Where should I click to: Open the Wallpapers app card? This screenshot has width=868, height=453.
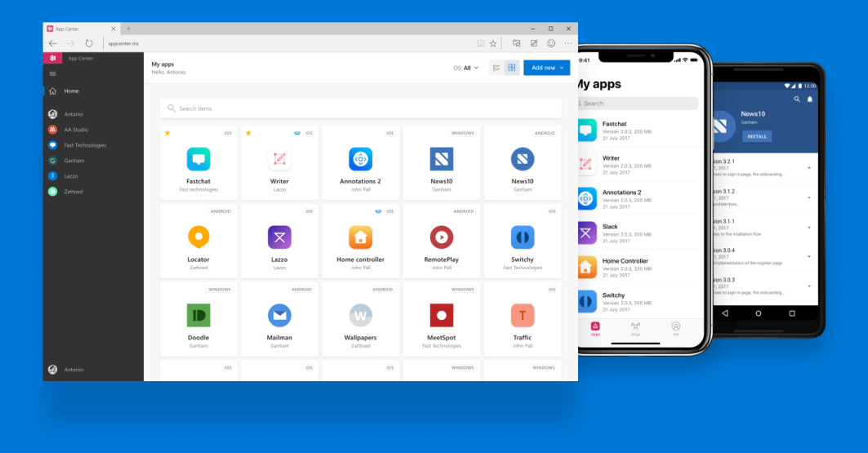tap(360, 319)
